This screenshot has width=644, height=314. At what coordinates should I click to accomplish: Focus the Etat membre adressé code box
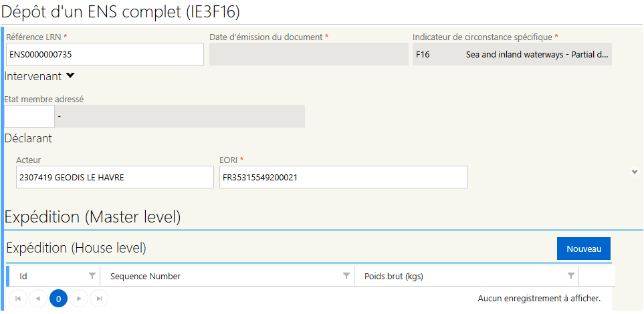[29, 116]
